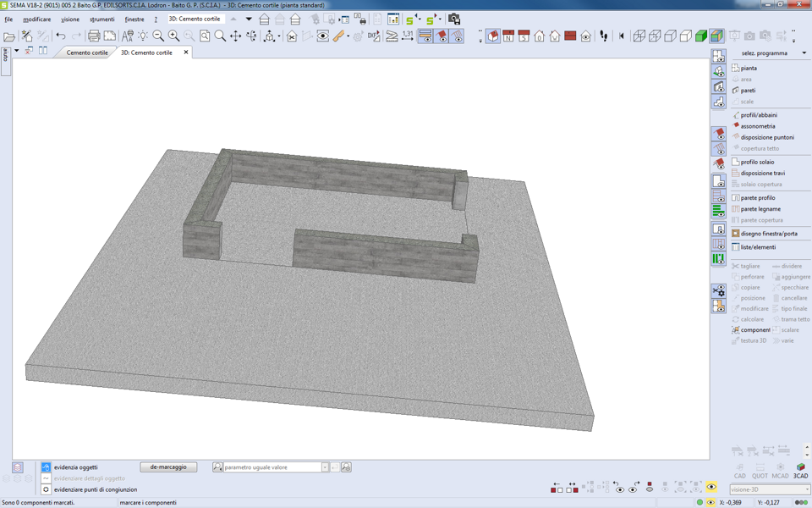Screen dimensions: 812x508
Task: Click 'parete legname' in side panel
Action: click(x=760, y=209)
